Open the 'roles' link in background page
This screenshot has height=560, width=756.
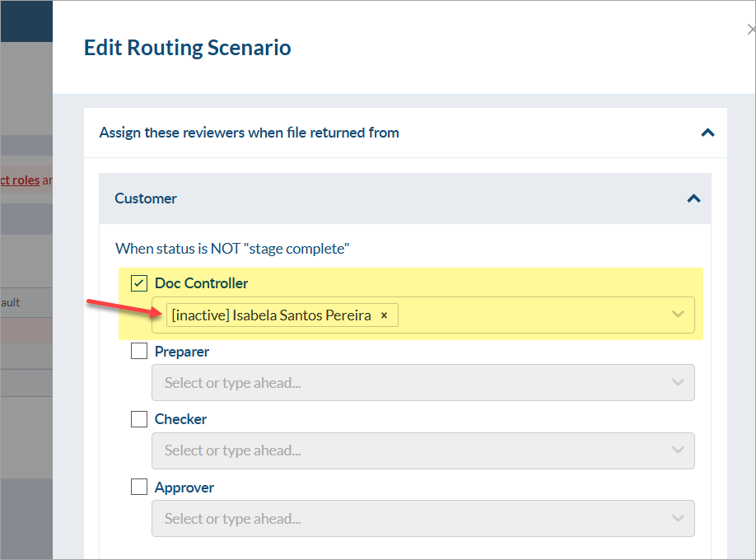[x=25, y=180]
